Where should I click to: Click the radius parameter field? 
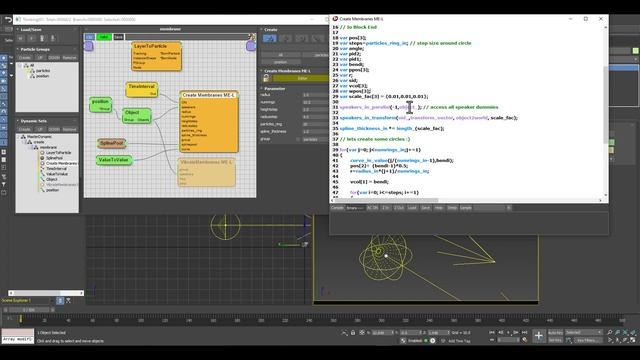(315, 95)
